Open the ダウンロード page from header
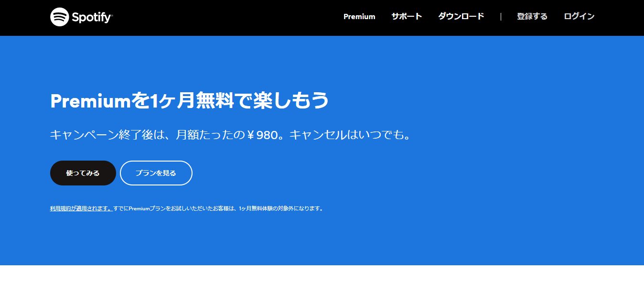The height and width of the screenshot is (293, 644). click(461, 17)
